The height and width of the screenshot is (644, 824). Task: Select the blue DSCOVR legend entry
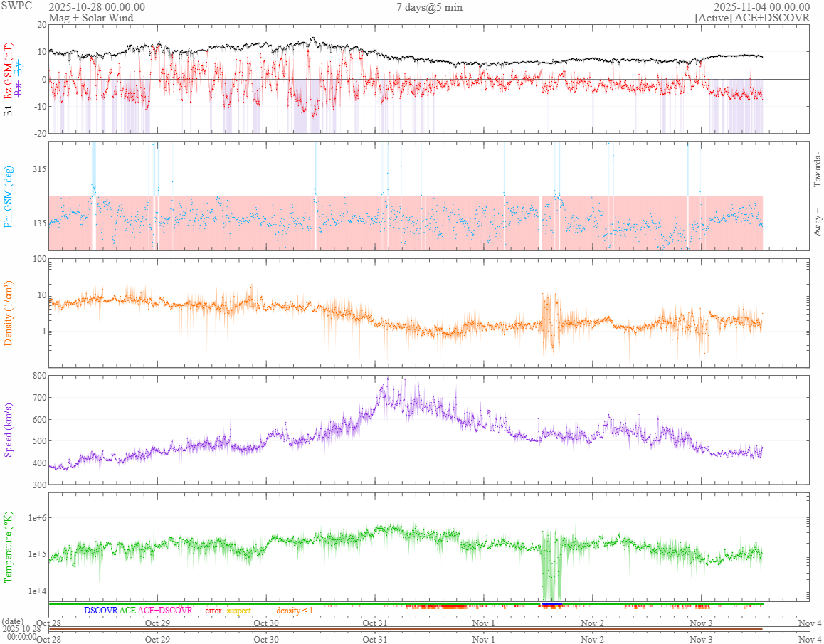click(x=101, y=611)
